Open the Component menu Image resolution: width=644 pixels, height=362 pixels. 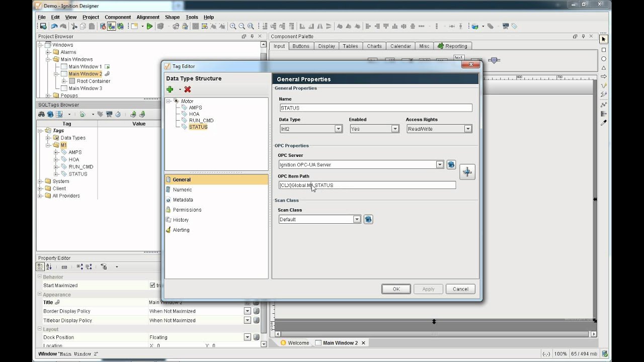point(118,17)
